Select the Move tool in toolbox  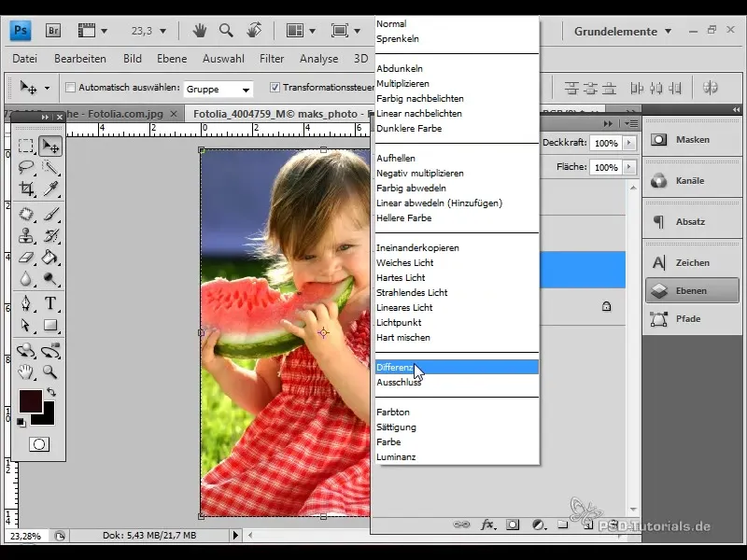[x=50, y=146]
